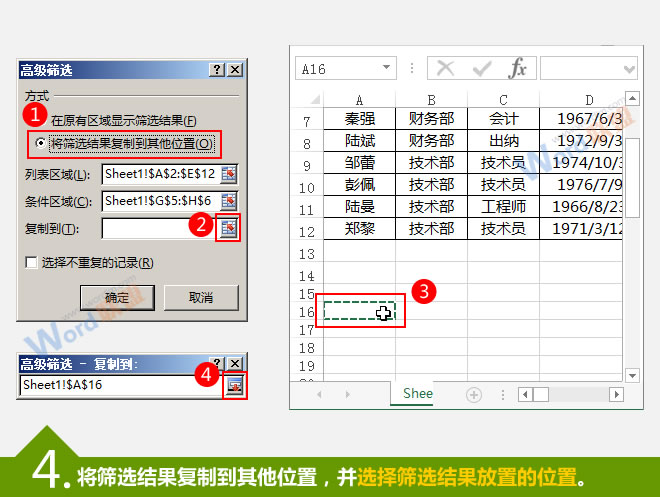Expand the formula bar chevron
The width and height of the screenshot is (660, 497).
click(x=629, y=69)
